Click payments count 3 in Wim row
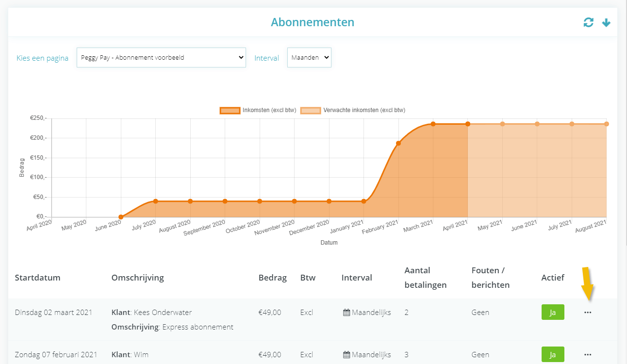 [407, 355]
